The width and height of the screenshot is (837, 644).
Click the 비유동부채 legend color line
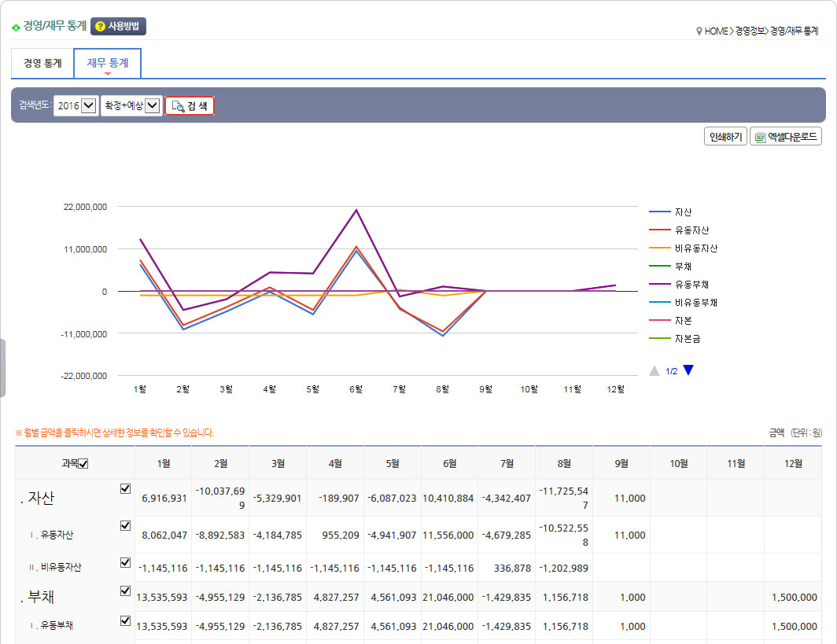tap(660, 303)
